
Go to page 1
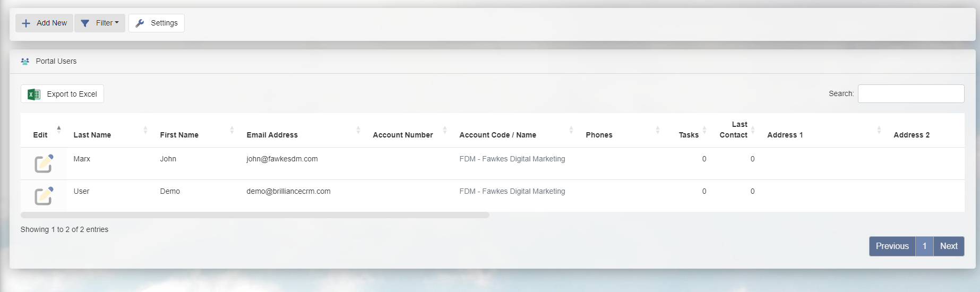tap(924, 246)
